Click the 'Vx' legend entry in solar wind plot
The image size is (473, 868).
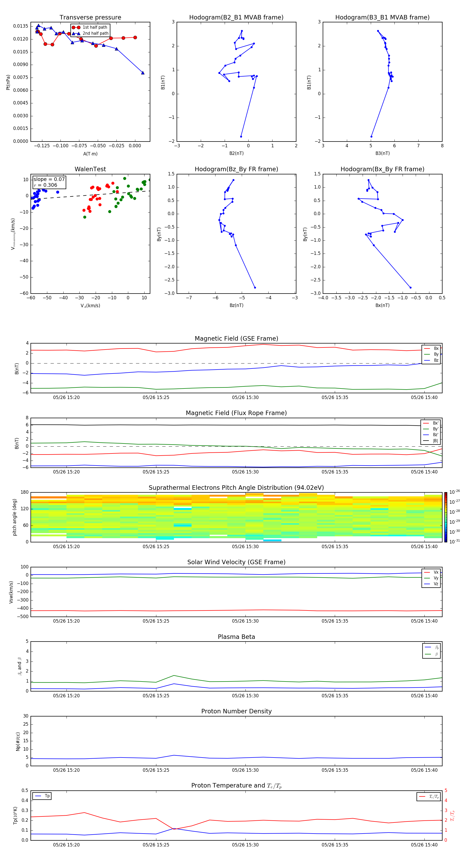[x=431, y=572]
